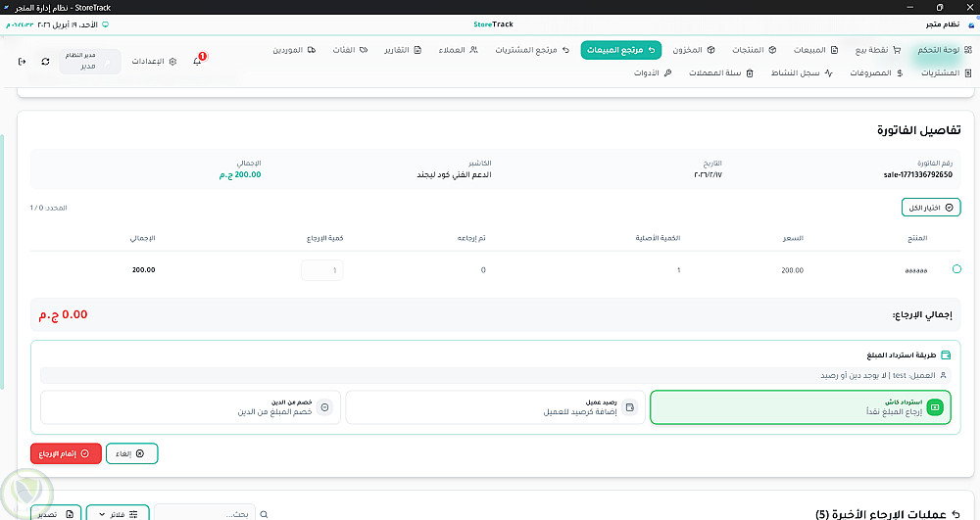Screen dimensions: 980x520
Task: Click the customer credit wallet icon
Action: coord(630,407)
